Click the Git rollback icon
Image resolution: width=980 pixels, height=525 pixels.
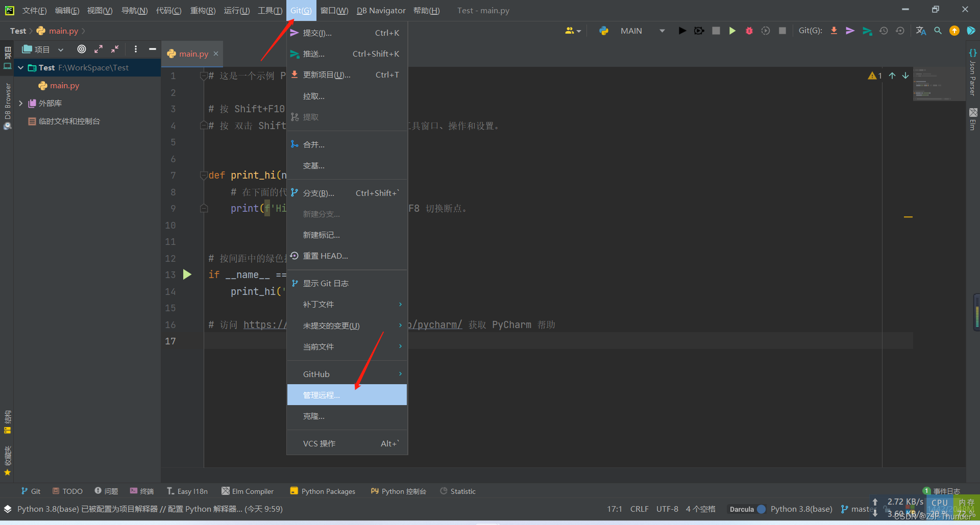click(900, 31)
